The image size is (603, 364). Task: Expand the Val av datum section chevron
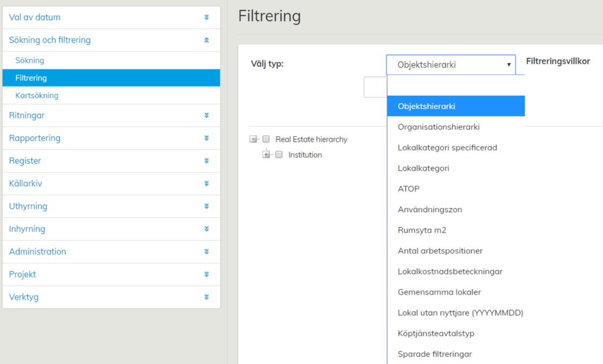pyautogui.click(x=207, y=17)
